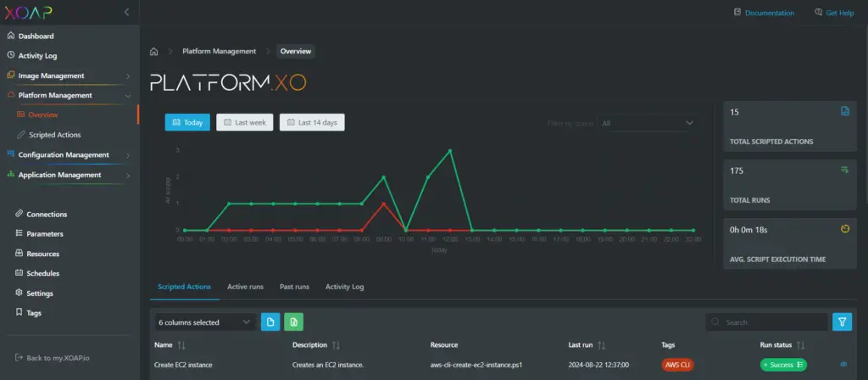This screenshot has width=868, height=380.
Task: Expand the Application Management chevron
Action: tap(128, 176)
